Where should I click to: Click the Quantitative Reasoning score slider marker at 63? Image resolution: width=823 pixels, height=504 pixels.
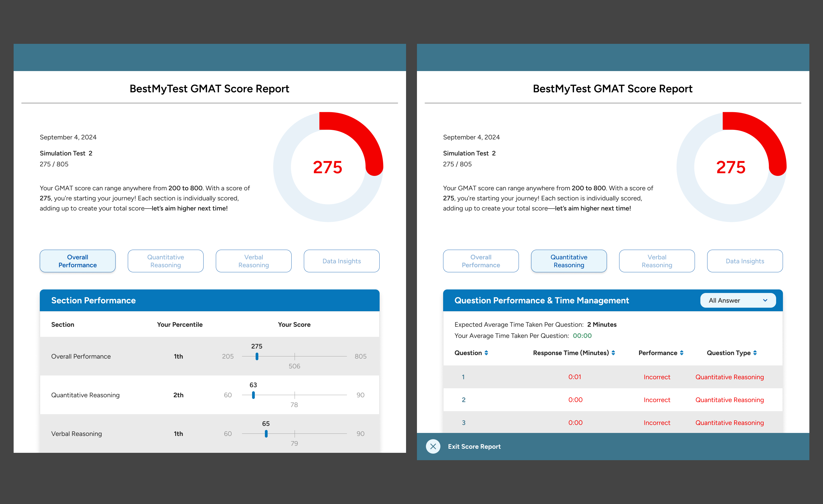tap(253, 395)
